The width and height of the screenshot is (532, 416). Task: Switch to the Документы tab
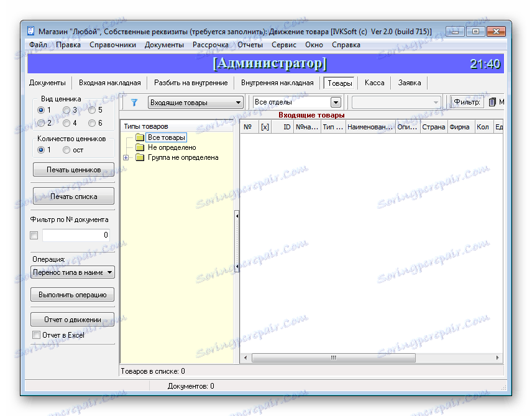point(47,83)
